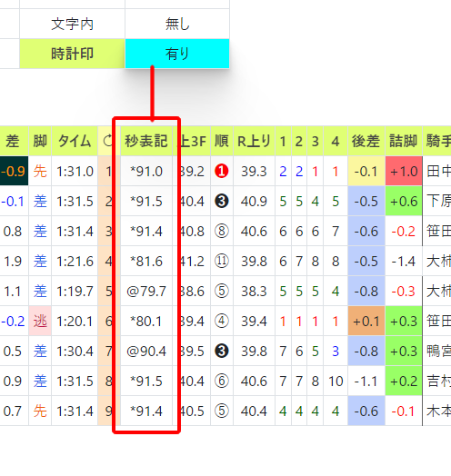451x476 pixels.
Task: Click the red circled 1 rank badge
Action: [222, 171]
